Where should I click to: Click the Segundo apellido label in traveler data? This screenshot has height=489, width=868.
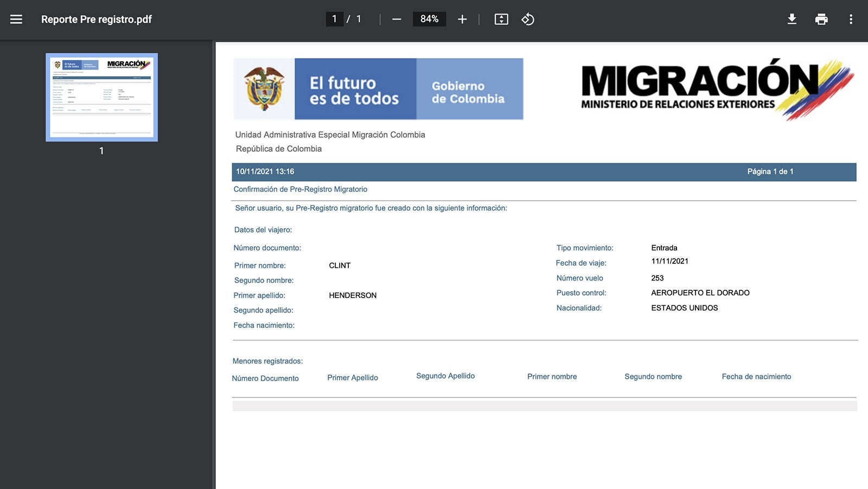(x=263, y=310)
